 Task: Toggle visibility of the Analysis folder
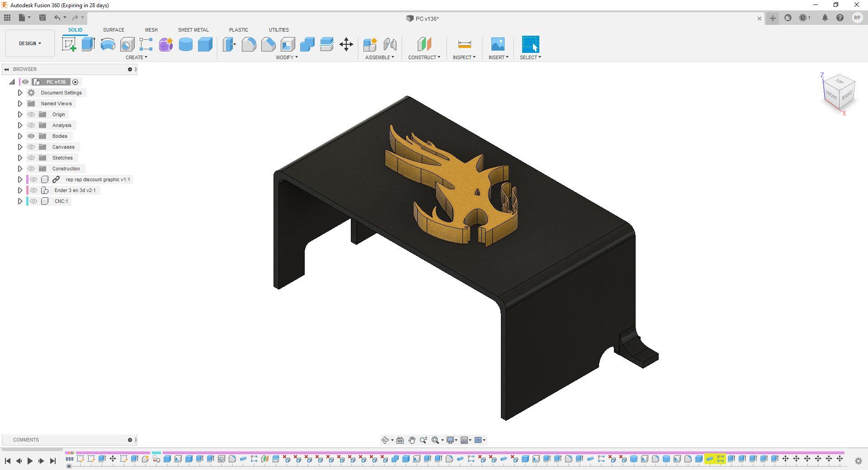(31, 125)
